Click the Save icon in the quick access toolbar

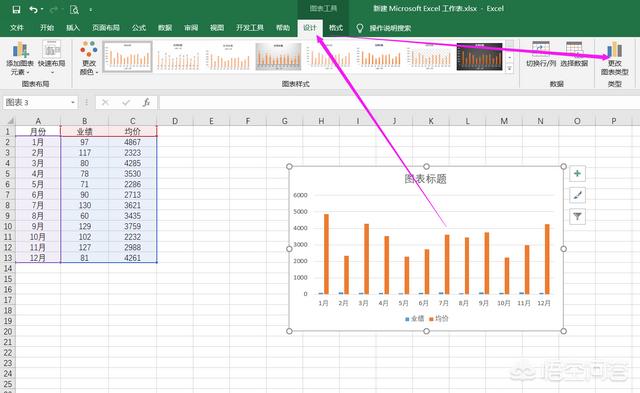coord(16,9)
